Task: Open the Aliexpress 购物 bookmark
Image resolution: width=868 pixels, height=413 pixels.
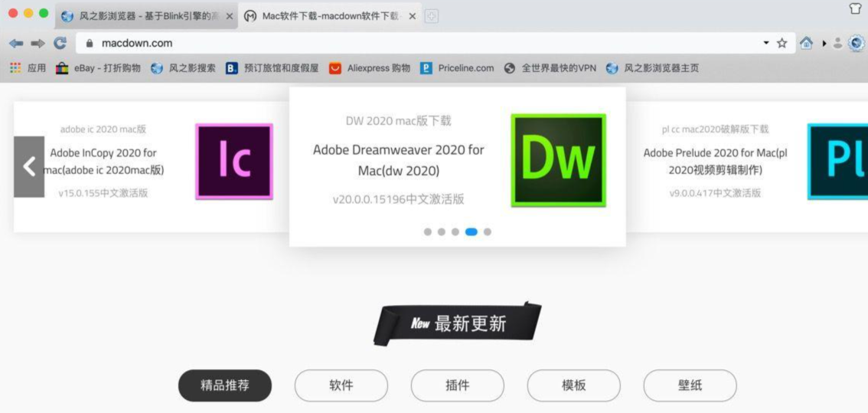Action: click(370, 68)
